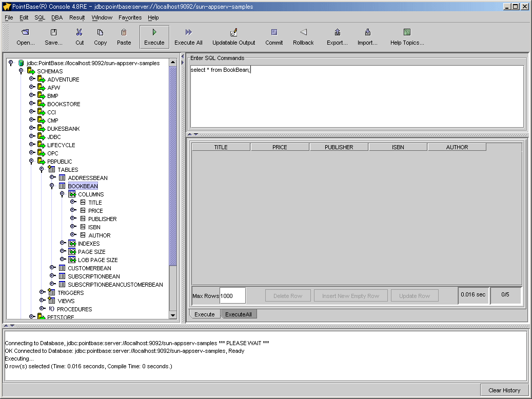The image size is (532, 399).
Task: Click the Cut scissors icon
Action: 80,32
